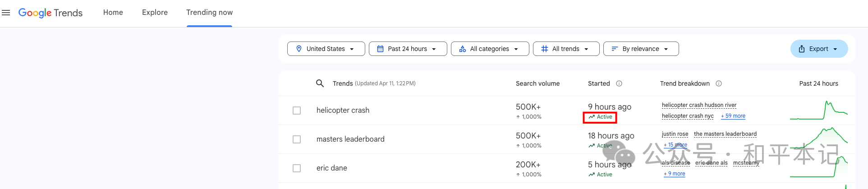Click the location pin icon in United States filter

coord(299,49)
